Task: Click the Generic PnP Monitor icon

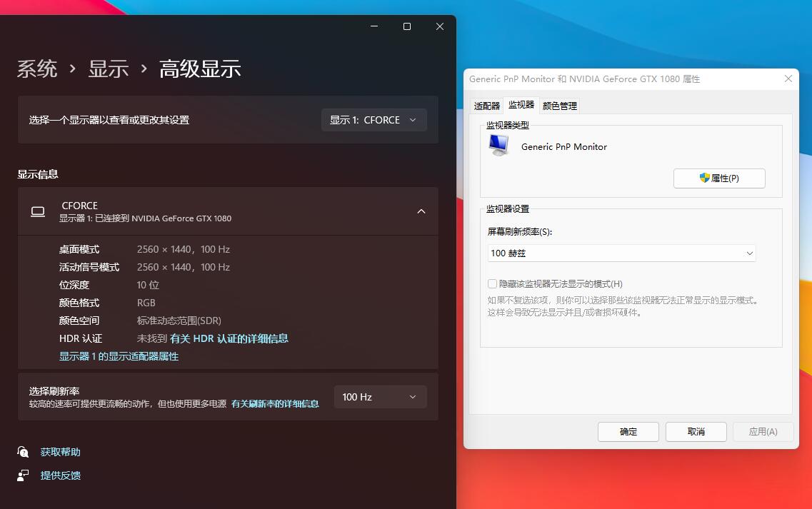Action: [x=498, y=145]
